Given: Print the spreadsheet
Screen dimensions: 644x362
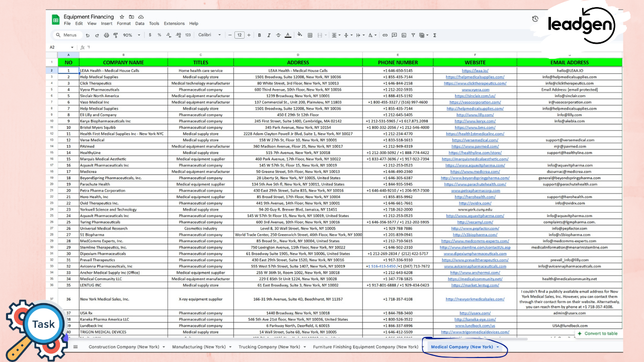Looking at the screenshot, I should [x=106, y=35].
